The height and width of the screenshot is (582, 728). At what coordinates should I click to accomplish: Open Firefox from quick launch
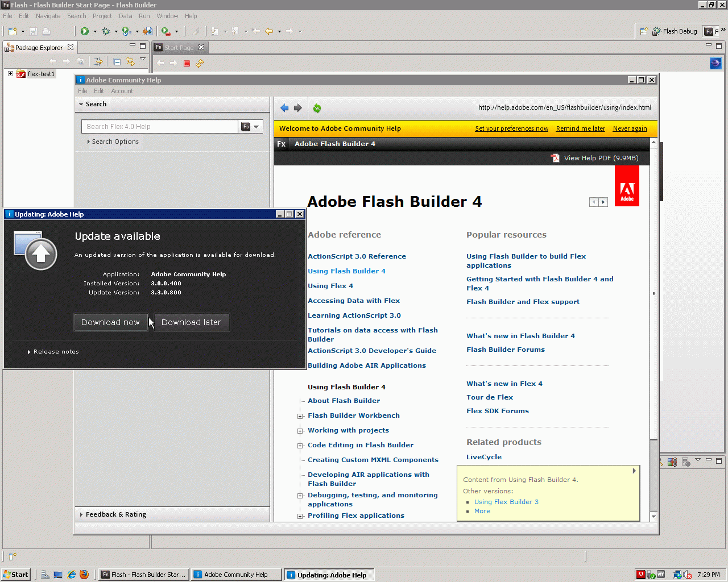click(84, 575)
